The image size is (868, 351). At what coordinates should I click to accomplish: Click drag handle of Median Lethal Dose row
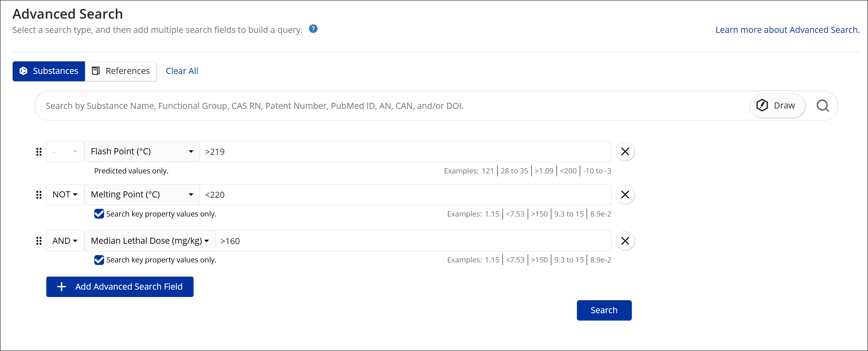(39, 241)
